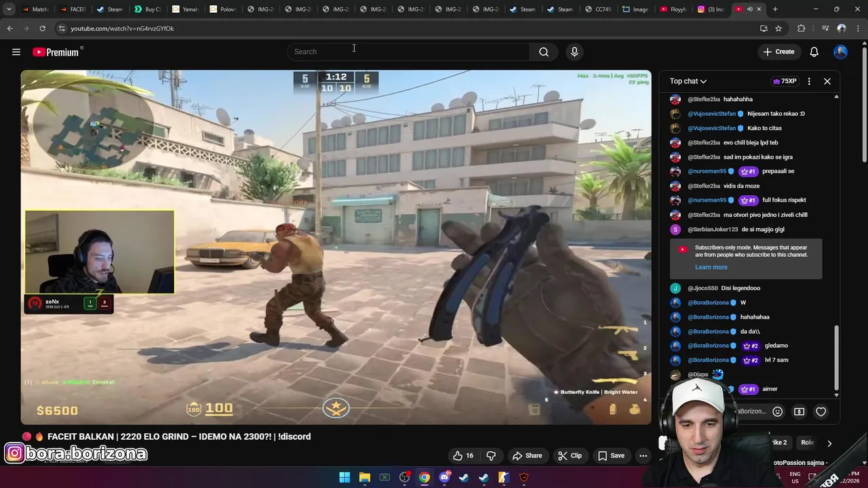Select chat message 'lvl 7 sam'
The height and width of the screenshot is (488, 868).
pos(776,360)
